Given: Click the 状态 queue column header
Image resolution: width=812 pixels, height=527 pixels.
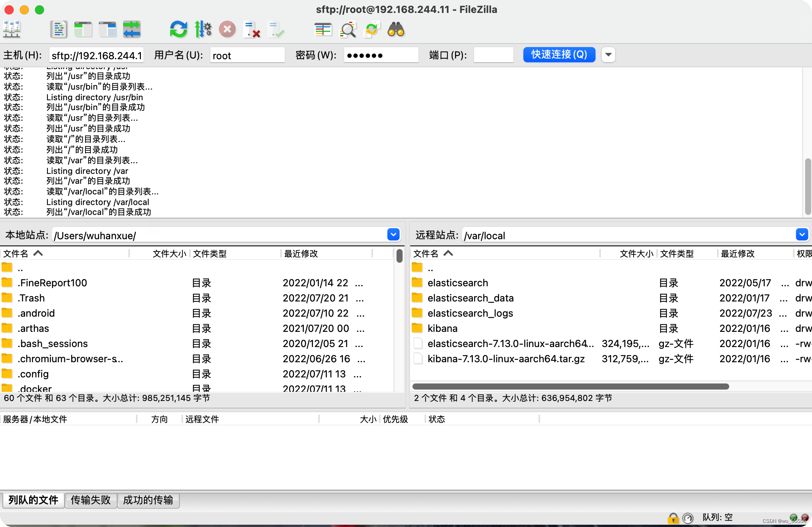Looking at the screenshot, I should 482,419.
